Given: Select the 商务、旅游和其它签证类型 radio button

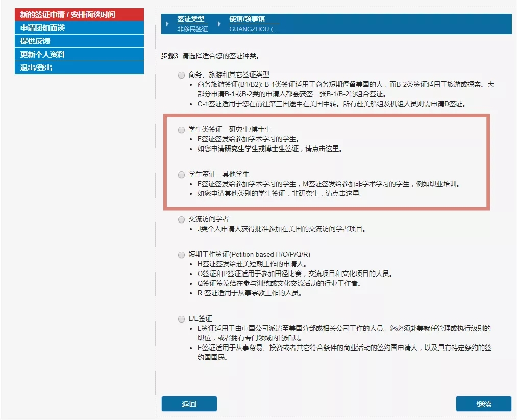Looking at the screenshot, I should click(x=181, y=75).
